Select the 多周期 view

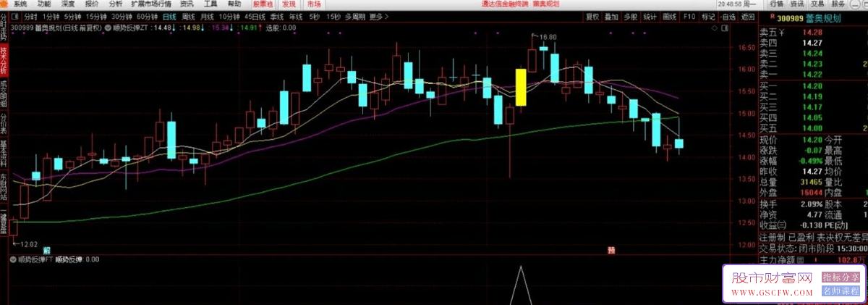tap(354, 15)
